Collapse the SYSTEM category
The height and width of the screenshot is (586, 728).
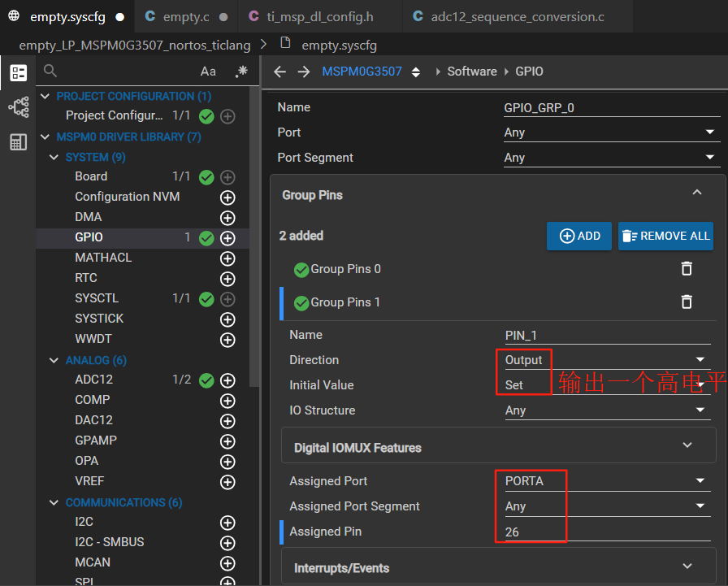(x=54, y=158)
